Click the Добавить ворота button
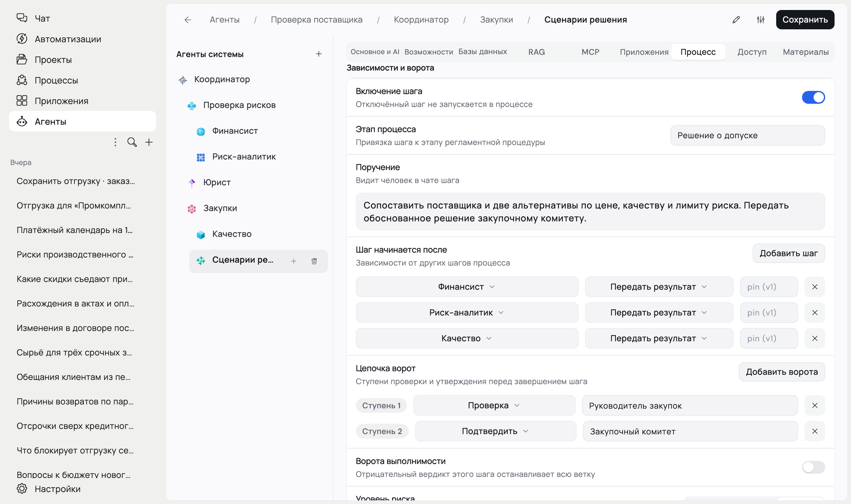Viewport: 851px width, 504px height. click(782, 372)
